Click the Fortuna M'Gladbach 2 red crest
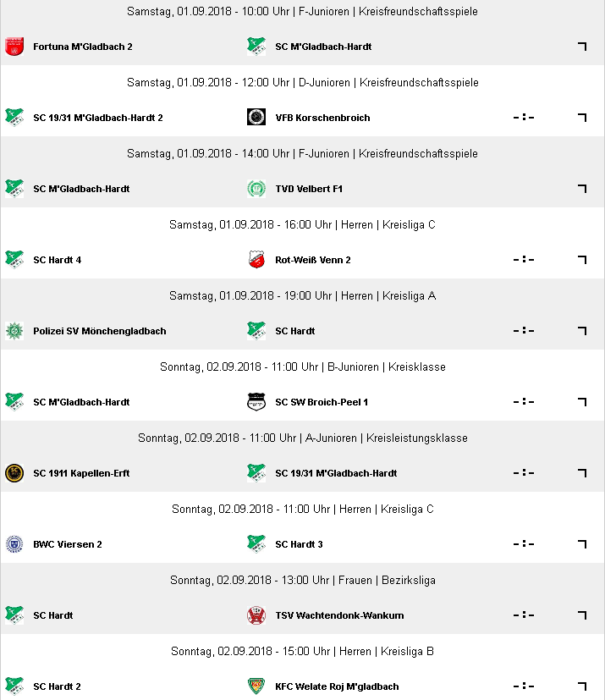 tap(14, 47)
